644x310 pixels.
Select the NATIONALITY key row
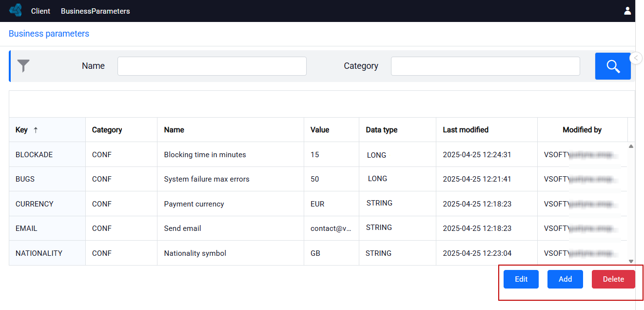point(47,253)
